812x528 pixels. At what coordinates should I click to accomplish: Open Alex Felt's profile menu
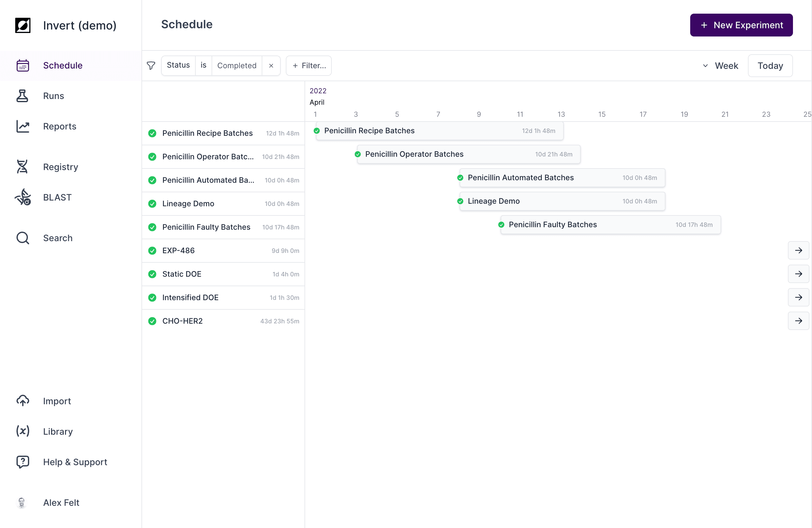tap(71, 502)
